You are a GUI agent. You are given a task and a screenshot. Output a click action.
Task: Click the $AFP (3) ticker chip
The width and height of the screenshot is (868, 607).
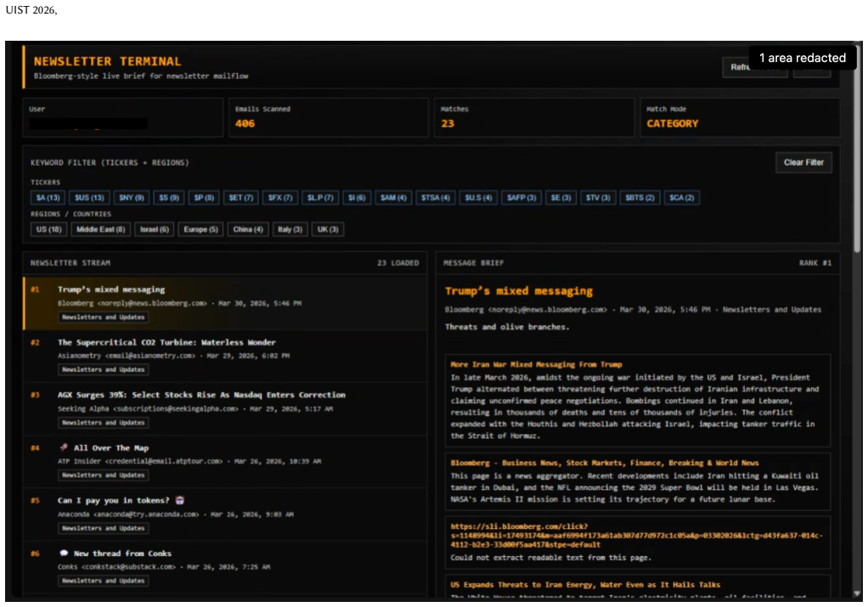pyautogui.click(x=521, y=198)
